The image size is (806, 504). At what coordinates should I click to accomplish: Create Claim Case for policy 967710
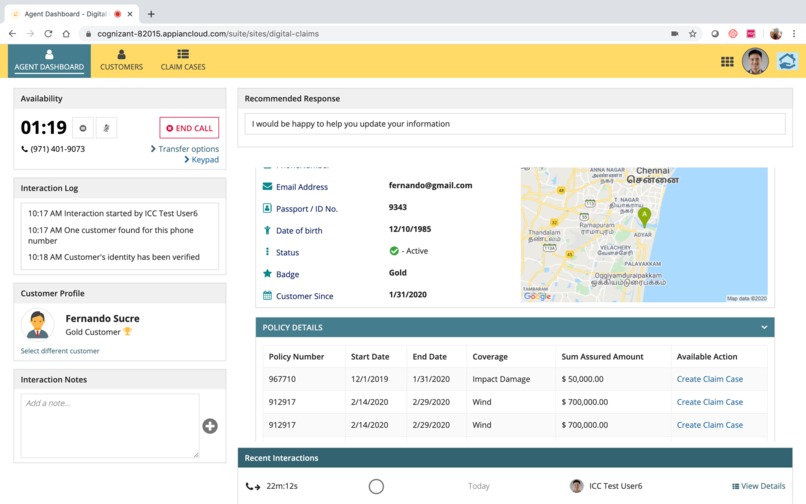click(709, 379)
